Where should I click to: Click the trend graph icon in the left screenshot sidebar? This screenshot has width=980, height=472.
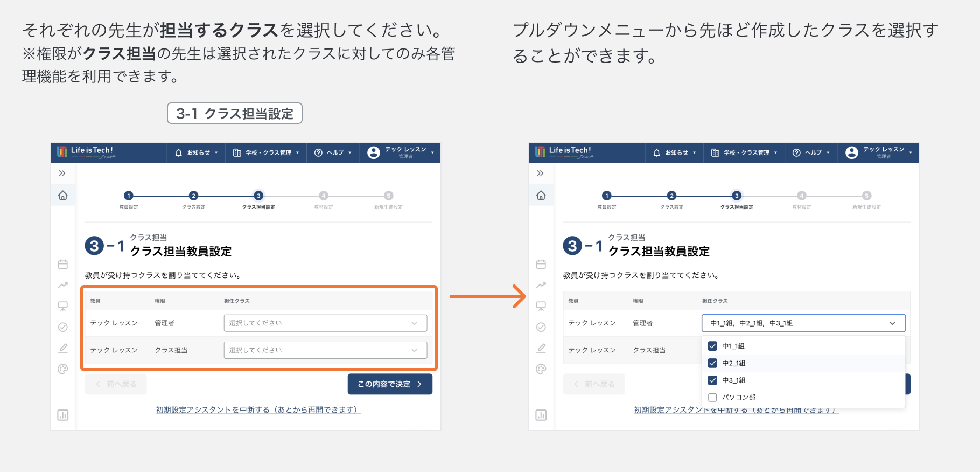[63, 285]
